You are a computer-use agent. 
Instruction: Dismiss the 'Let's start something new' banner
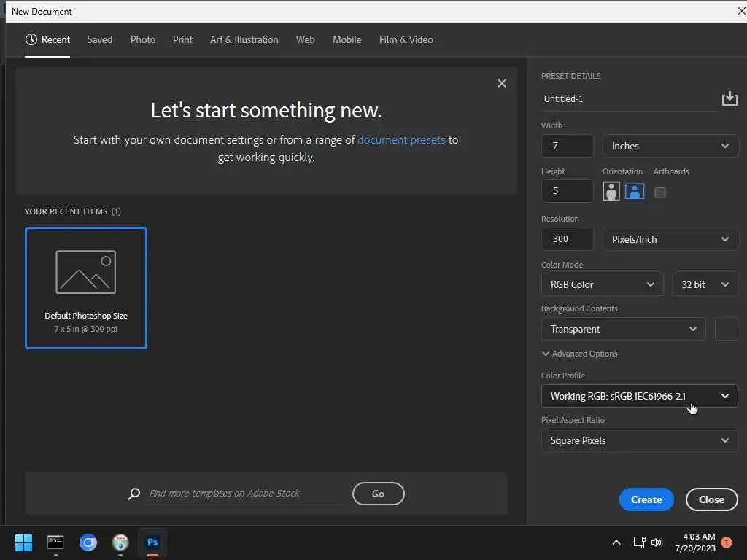coord(502,83)
